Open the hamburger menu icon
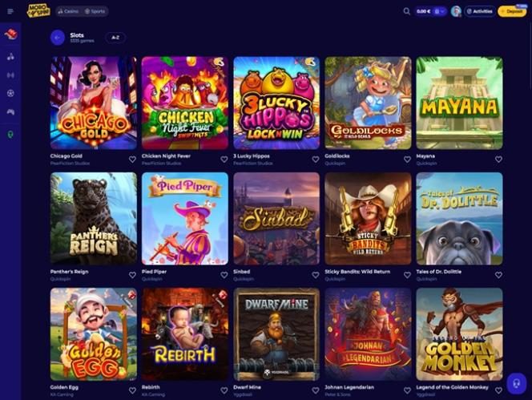 pos(10,11)
